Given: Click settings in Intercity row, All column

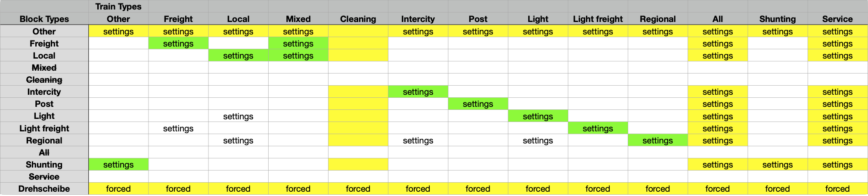Looking at the screenshot, I should point(717,92).
